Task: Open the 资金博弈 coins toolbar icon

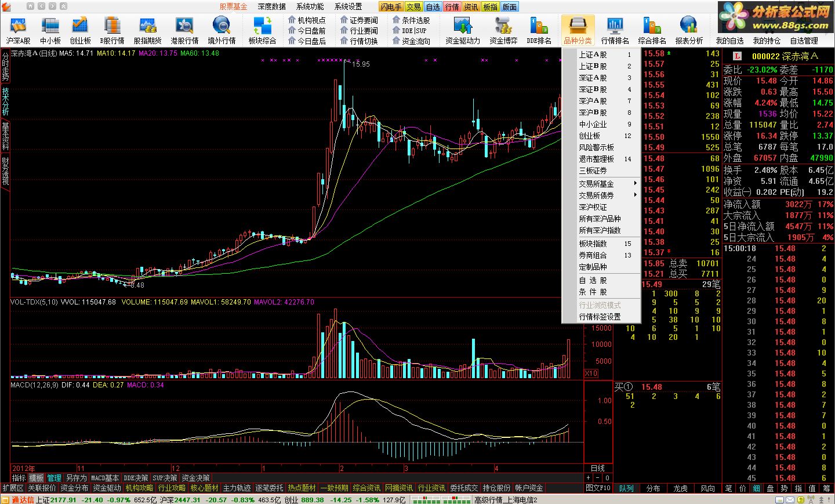Action: click(x=503, y=31)
